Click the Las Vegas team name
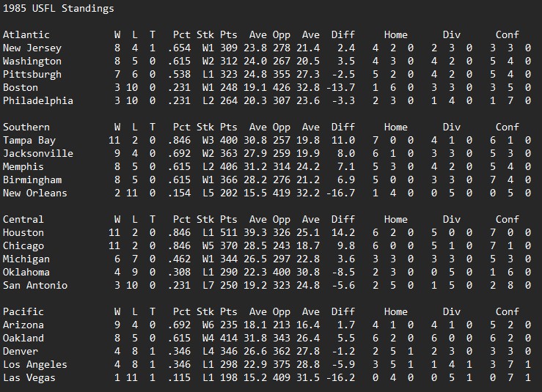 click(29, 377)
